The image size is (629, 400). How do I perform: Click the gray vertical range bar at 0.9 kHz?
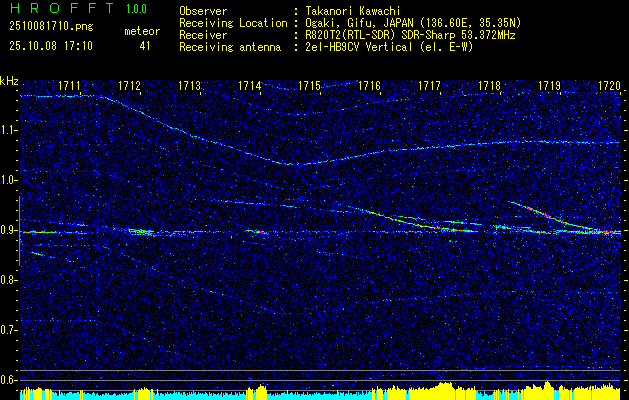(20, 231)
